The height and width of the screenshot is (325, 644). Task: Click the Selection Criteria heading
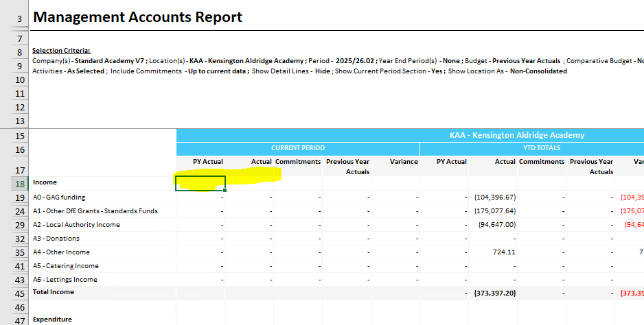61,51
